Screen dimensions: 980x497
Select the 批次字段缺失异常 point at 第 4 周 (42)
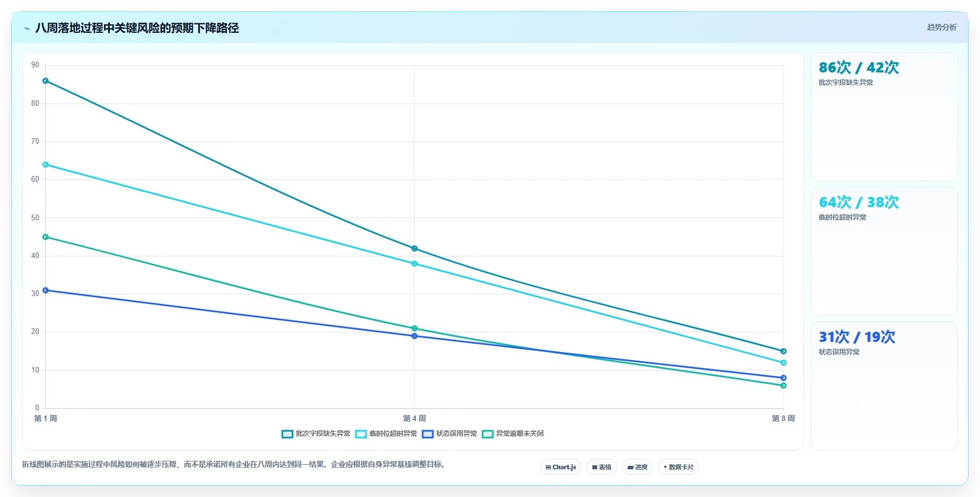click(x=414, y=249)
